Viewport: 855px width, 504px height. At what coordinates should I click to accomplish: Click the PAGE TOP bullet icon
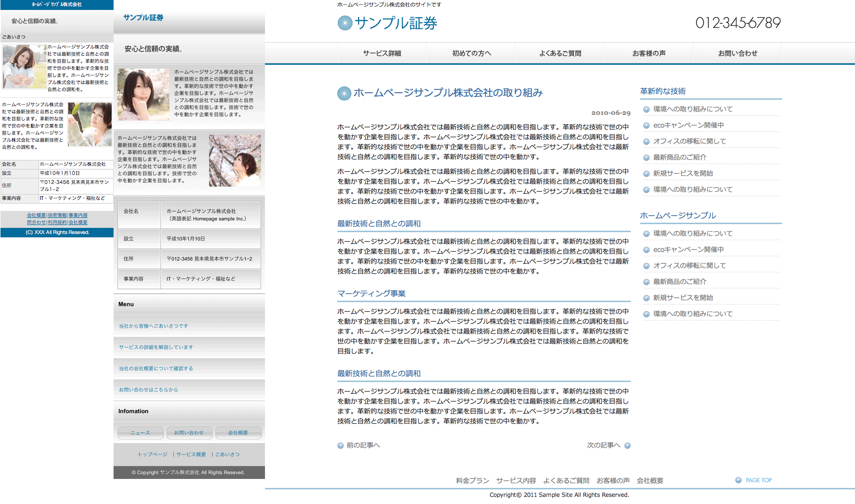coord(738,480)
